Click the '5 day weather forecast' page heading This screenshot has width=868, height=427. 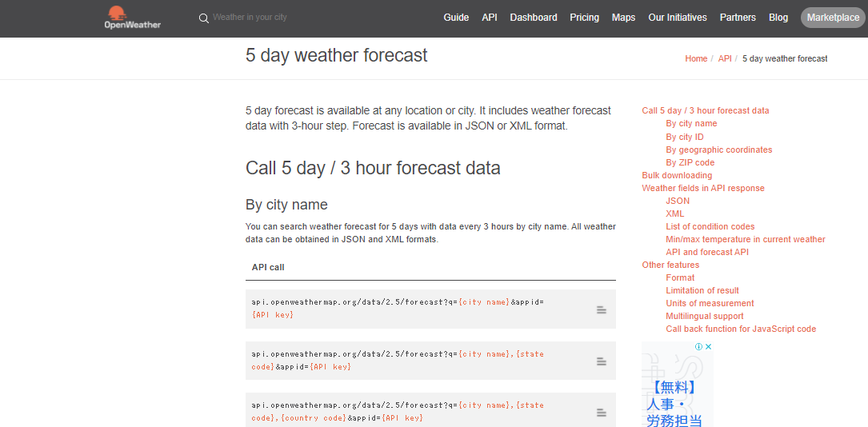click(x=337, y=55)
